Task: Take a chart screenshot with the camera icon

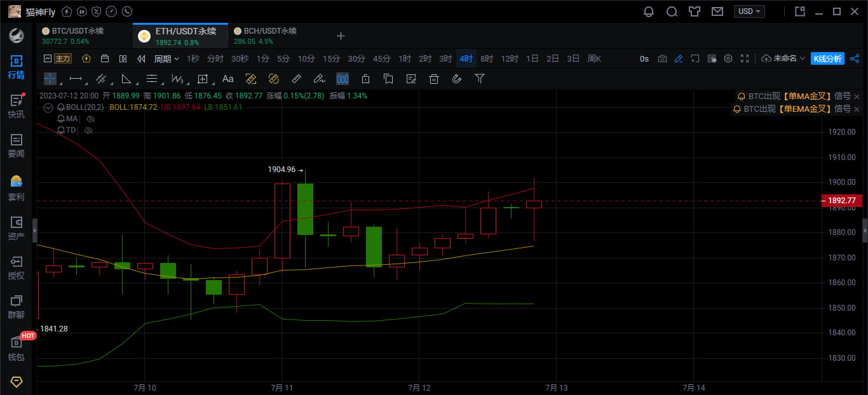Action: [x=662, y=58]
